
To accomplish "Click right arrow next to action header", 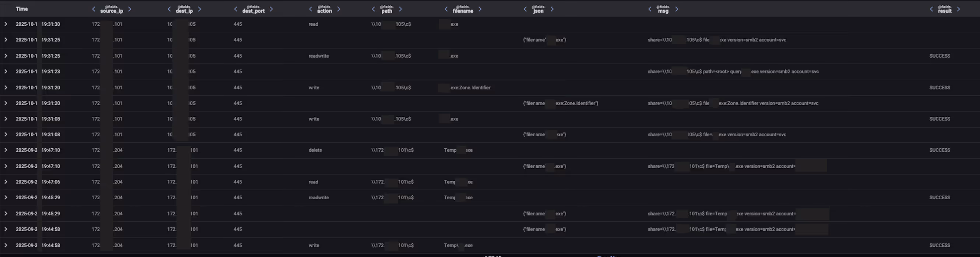I will 339,9.
